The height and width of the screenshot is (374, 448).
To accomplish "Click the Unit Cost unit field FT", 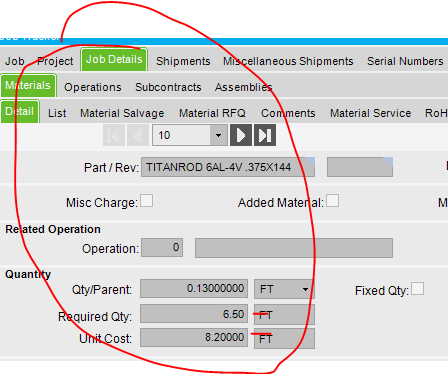I will 284,338.
